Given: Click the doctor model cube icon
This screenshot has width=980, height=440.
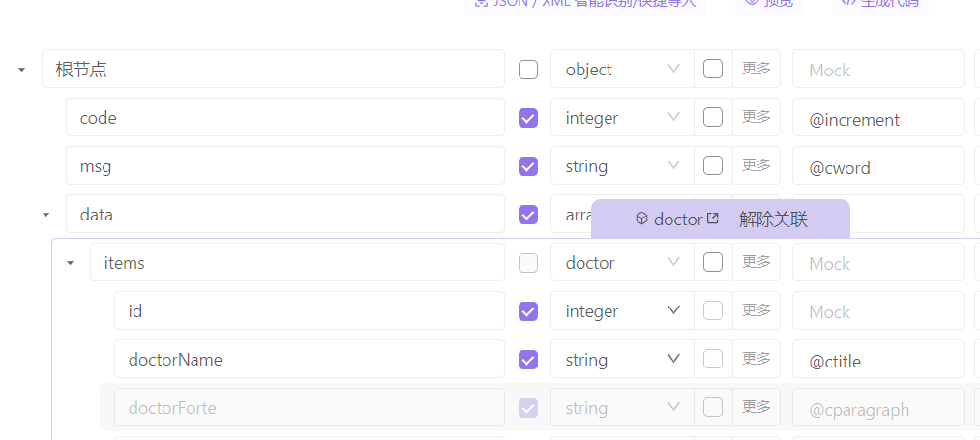Looking at the screenshot, I should click(x=641, y=219).
